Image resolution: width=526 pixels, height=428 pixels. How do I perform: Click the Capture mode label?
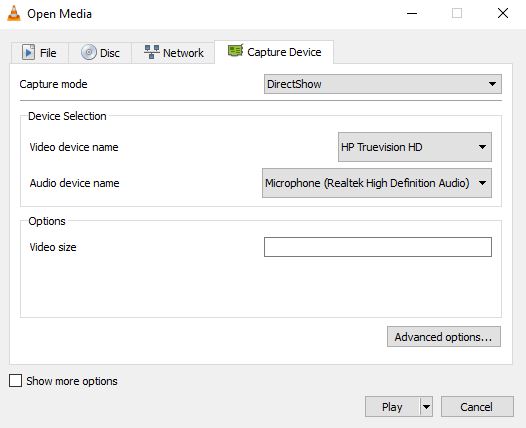(x=53, y=84)
